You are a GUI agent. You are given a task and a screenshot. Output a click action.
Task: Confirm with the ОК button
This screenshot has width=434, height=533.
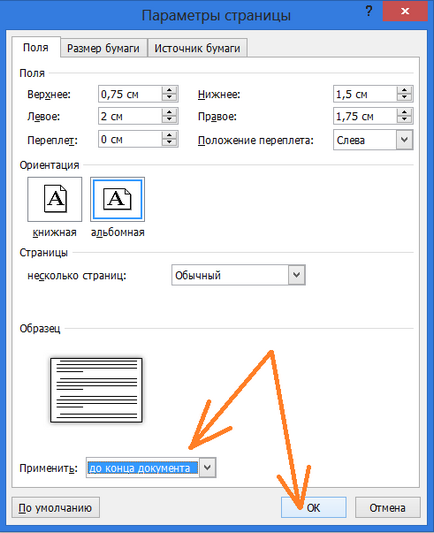click(x=313, y=508)
